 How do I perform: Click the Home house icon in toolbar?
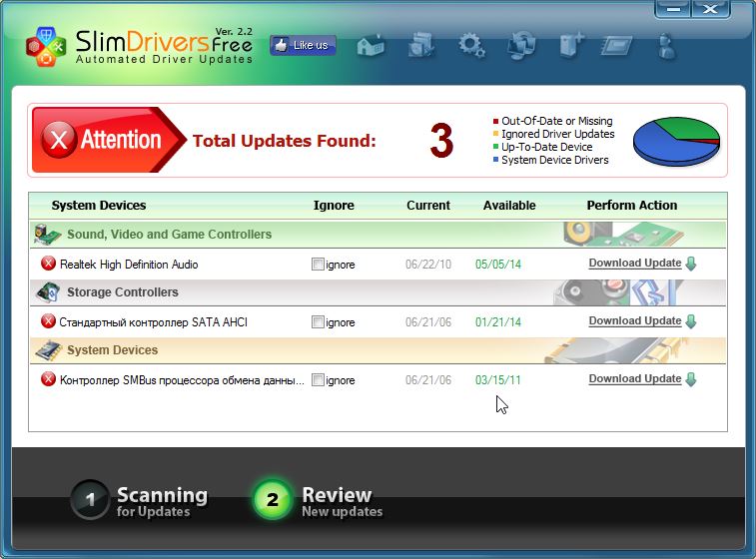[x=371, y=46]
